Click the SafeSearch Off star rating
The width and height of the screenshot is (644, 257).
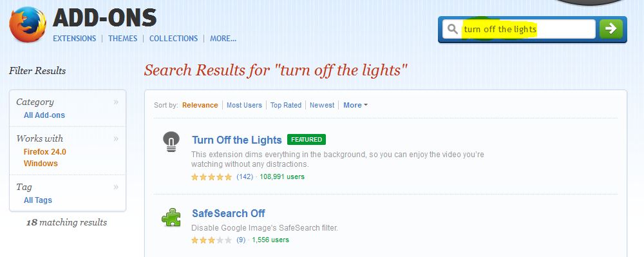[211, 240]
